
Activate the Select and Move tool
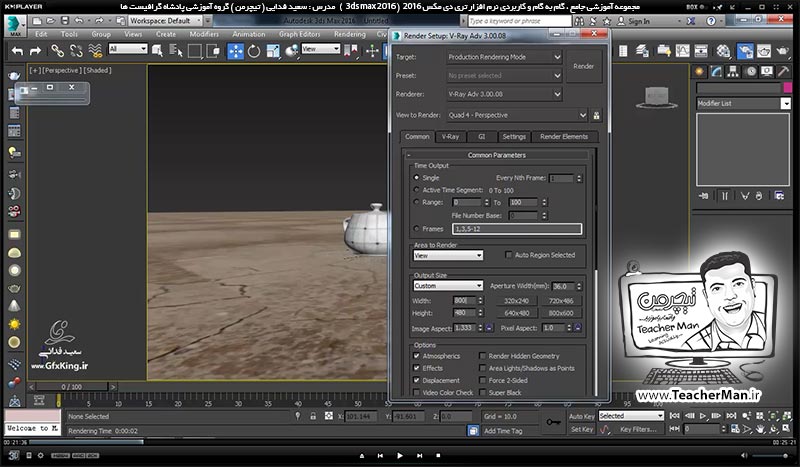[x=235, y=51]
